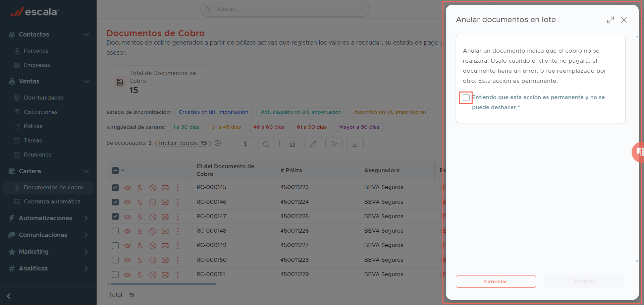Image resolution: width=644 pixels, height=305 pixels.
Task: Click the bulk payment dollar toolbar icon
Action: point(246,143)
